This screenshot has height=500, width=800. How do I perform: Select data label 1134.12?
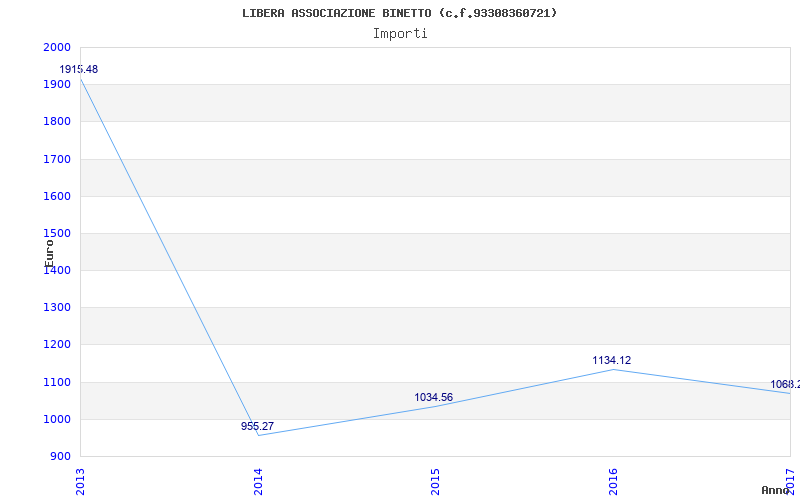(x=611, y=360)
